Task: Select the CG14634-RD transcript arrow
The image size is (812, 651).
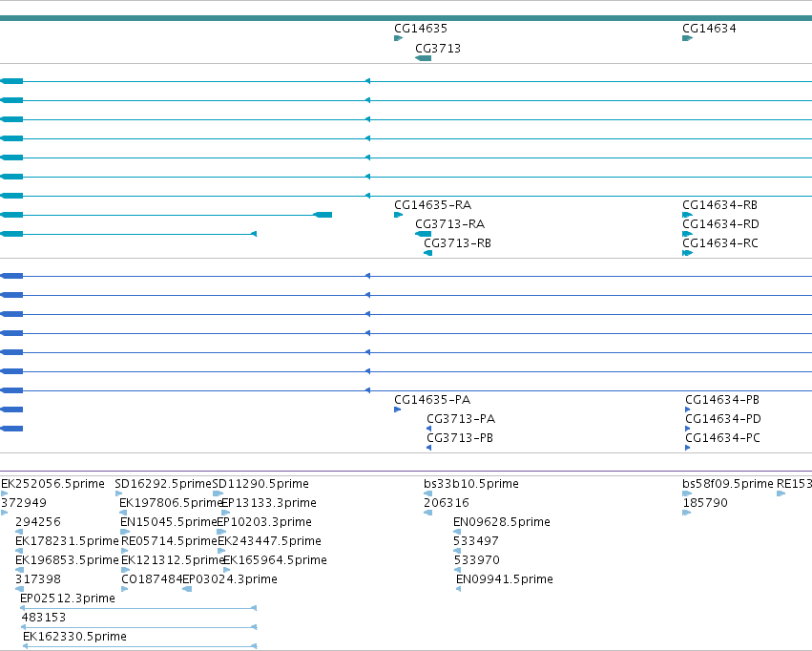Action: 688,234
